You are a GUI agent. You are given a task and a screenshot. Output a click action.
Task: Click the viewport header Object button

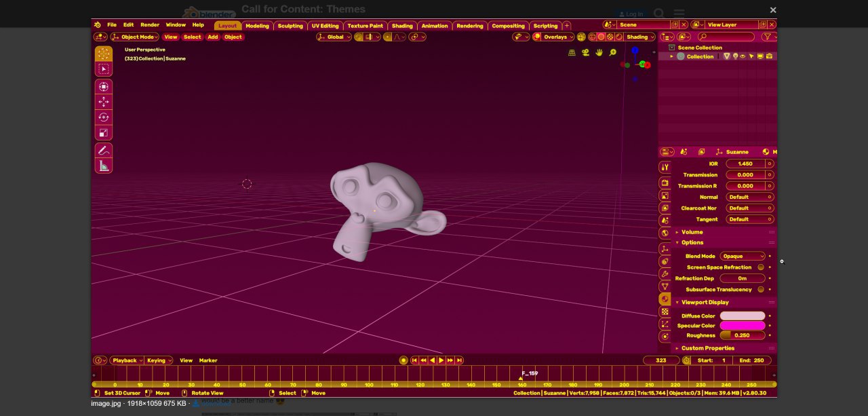click(x=233, y=37)
